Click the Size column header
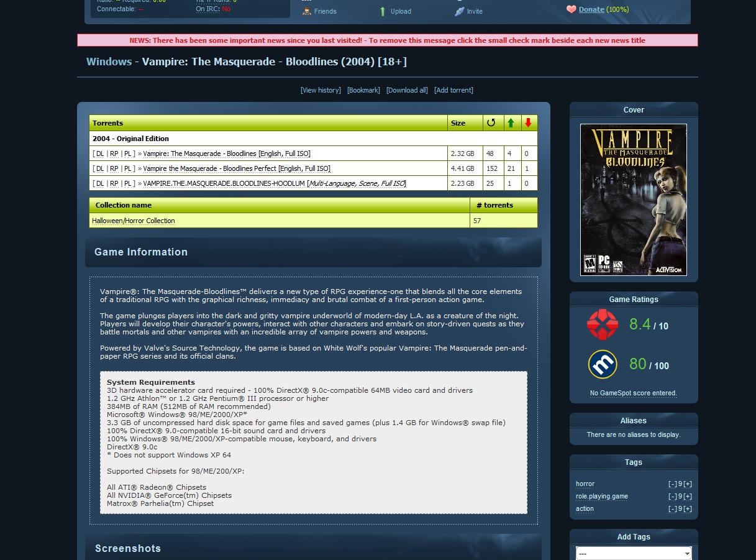This screenshot has width=756, height=560. [465, 123]
